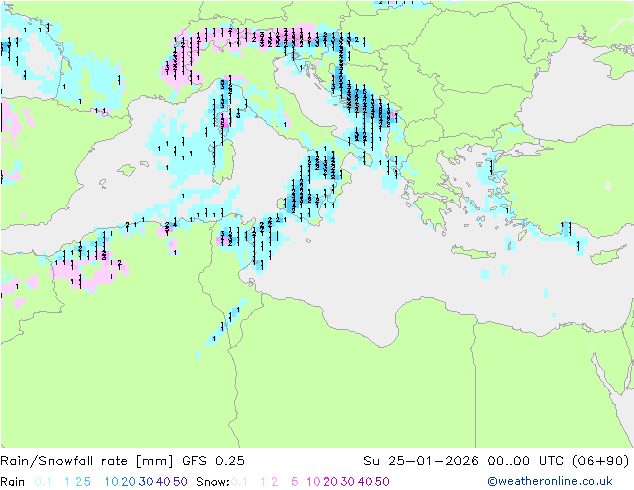The image size is (634, 490).
Task: Click the (06+90) forecast run label
Action: coord(601,461)
